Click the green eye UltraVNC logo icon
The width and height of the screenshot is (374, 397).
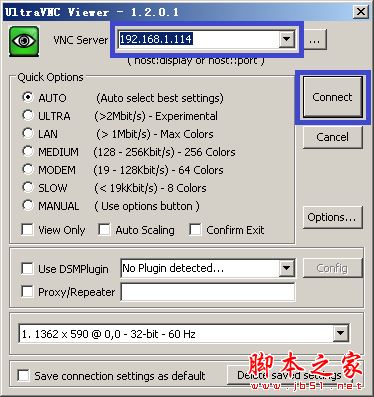click(24, 41)
